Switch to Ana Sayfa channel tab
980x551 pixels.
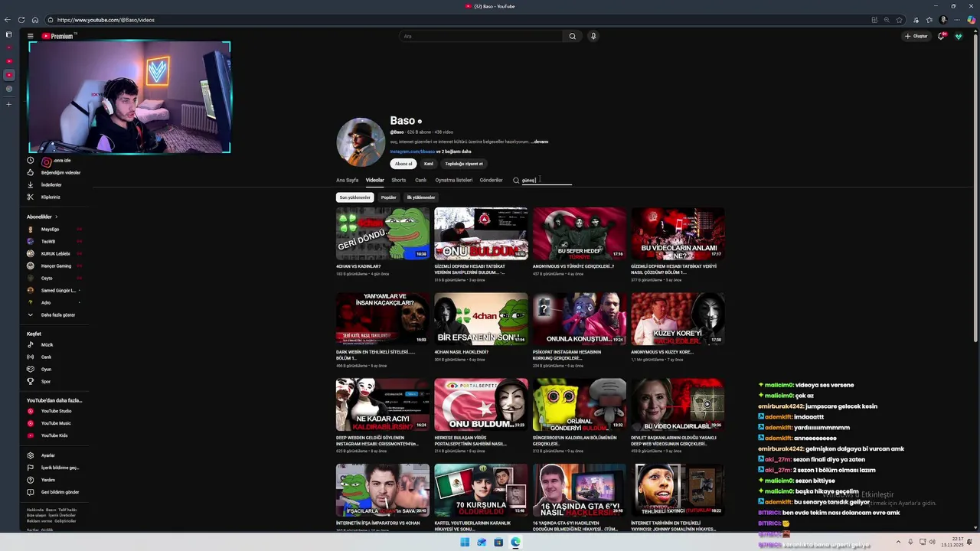click(347, 180)
